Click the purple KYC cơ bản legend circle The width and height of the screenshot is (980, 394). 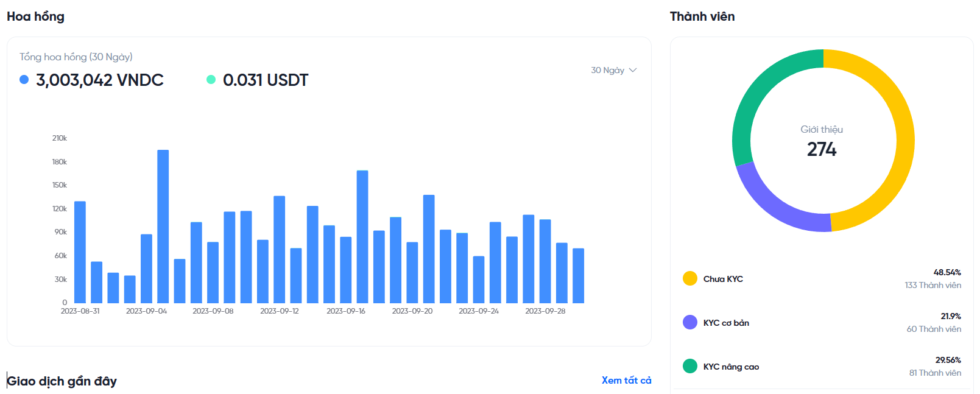690,322
